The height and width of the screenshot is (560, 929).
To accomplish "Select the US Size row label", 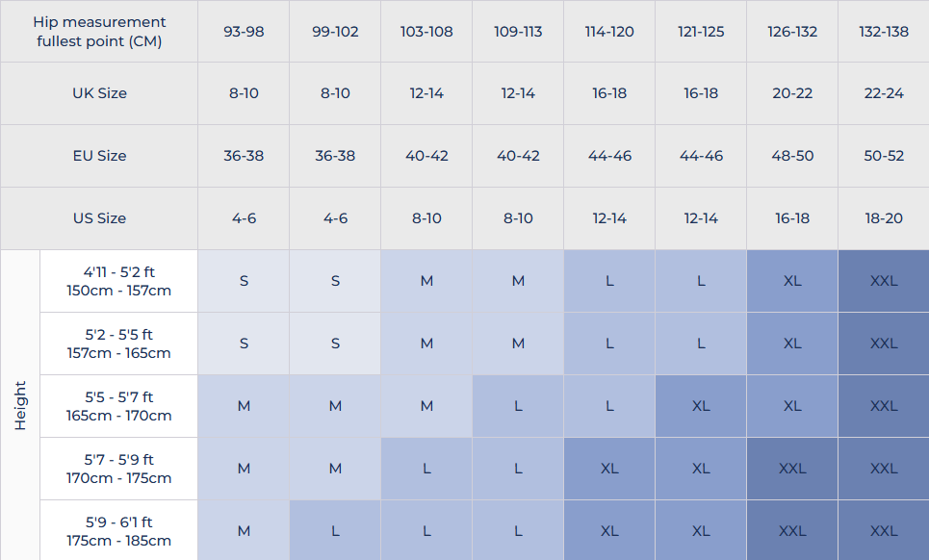I will [99, 218].
